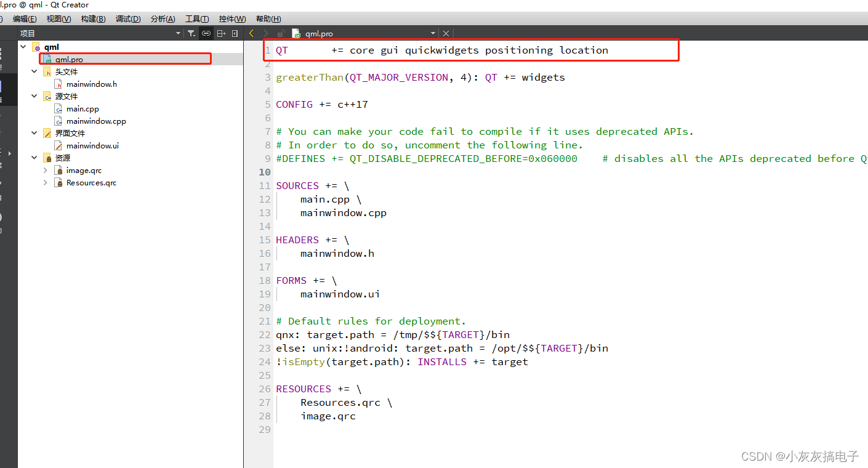Click the file lock icon
This screenshot has width=868, height=468.
281,33
